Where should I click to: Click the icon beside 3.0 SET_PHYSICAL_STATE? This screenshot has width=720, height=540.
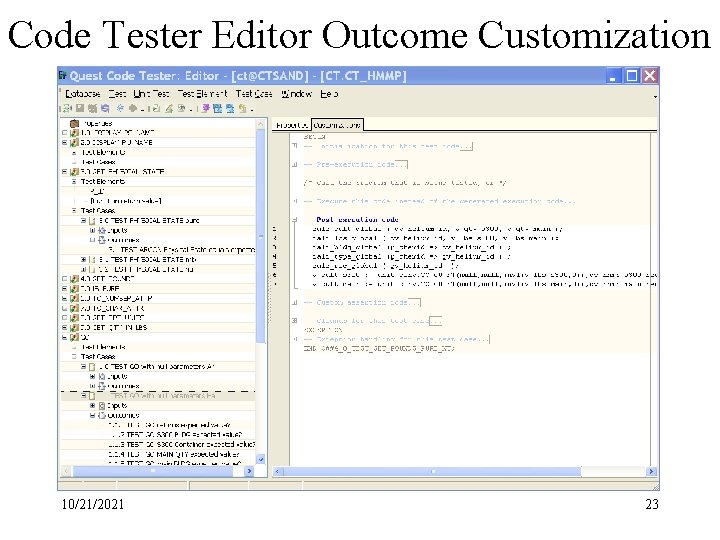click(x=74, y=172)
